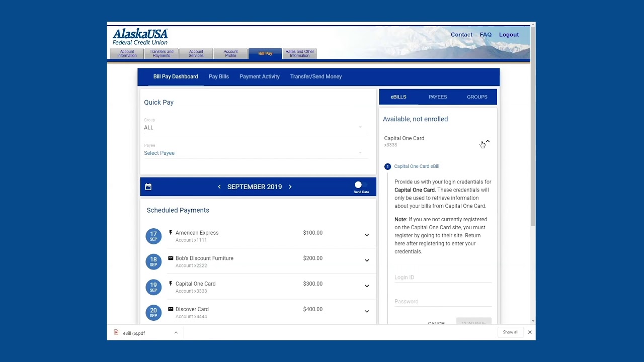Click the $100.00 American Express amount

313,233
